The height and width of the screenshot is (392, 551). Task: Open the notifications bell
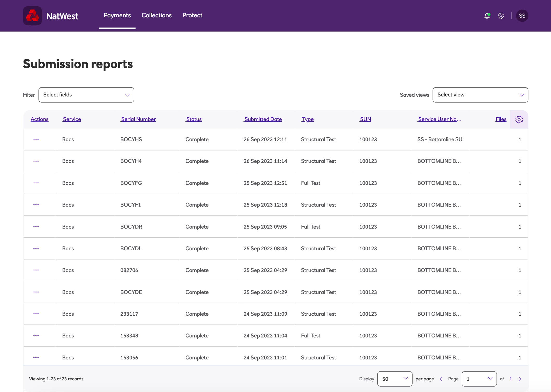[487, 16]
